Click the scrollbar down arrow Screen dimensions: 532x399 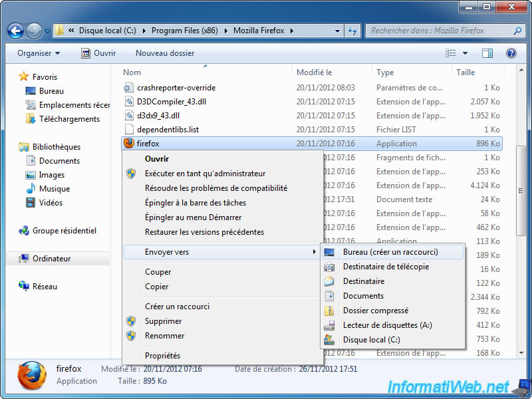tap(521, 353)
